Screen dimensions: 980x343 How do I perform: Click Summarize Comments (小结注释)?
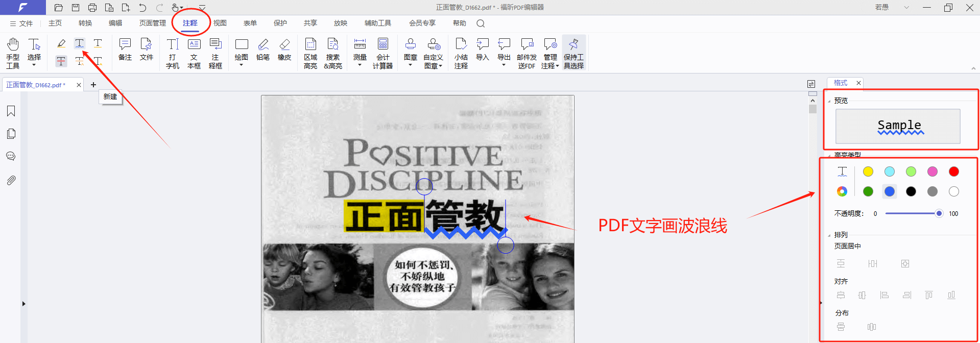pyautogui.click(x=461, y=53)
